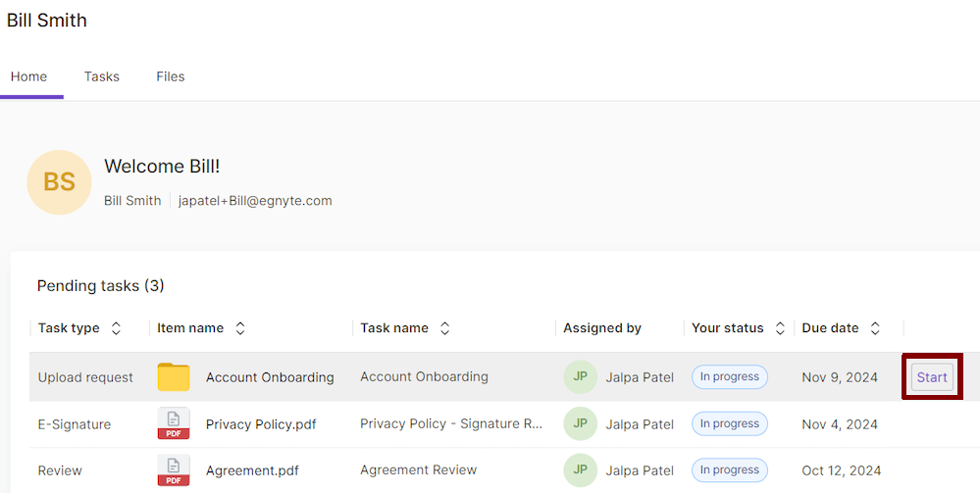
Task: Open the Files tab
Action: pos(170,76)
